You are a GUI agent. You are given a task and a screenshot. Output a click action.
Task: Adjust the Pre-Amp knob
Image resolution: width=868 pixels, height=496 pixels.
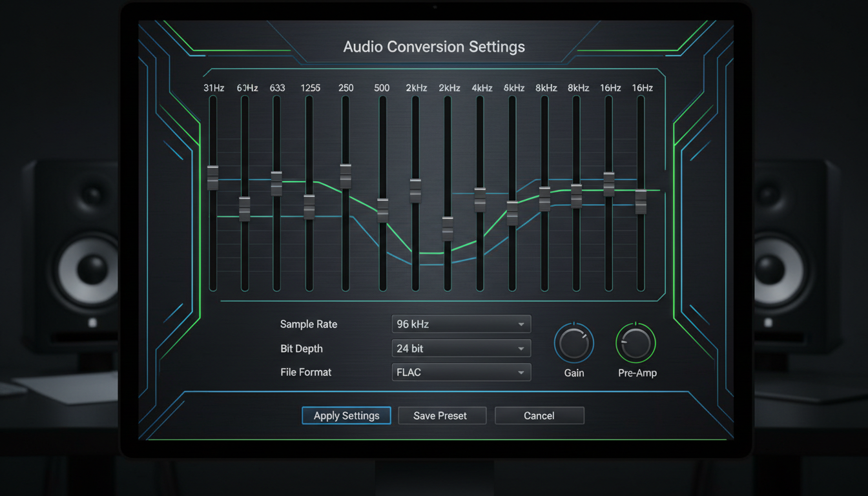tap(636, 344)
